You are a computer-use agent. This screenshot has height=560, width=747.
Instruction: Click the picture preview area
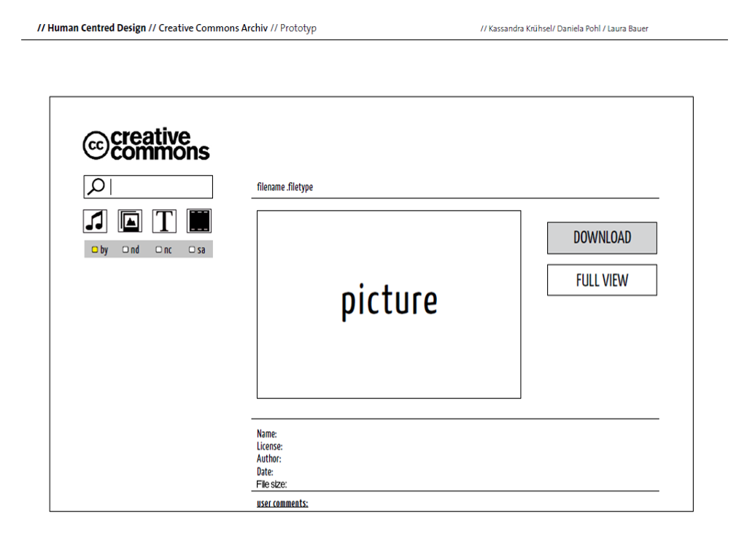click(389, 304)
